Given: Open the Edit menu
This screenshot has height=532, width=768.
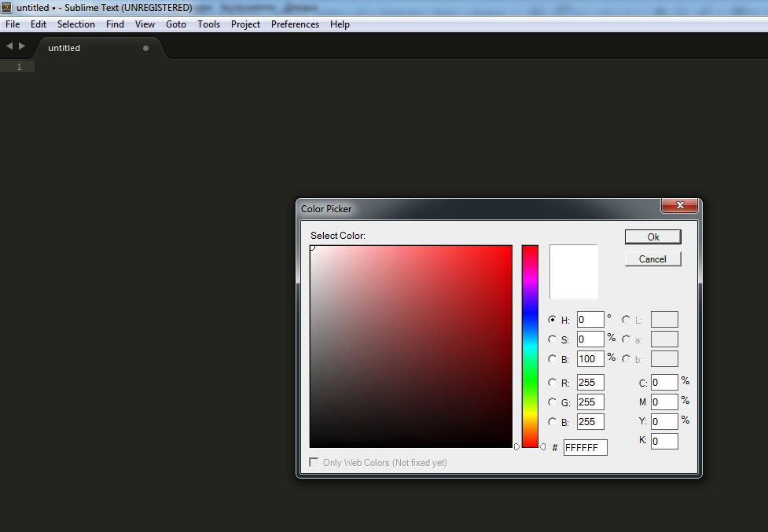Looking at the screenshot, I should [x=39, y=24].
